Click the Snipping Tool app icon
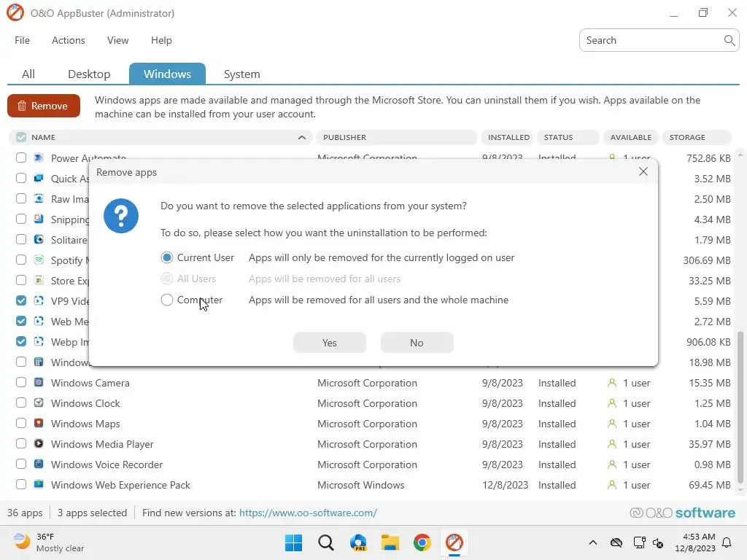This screenshot has width=747, height=560. tap(39, 219)
